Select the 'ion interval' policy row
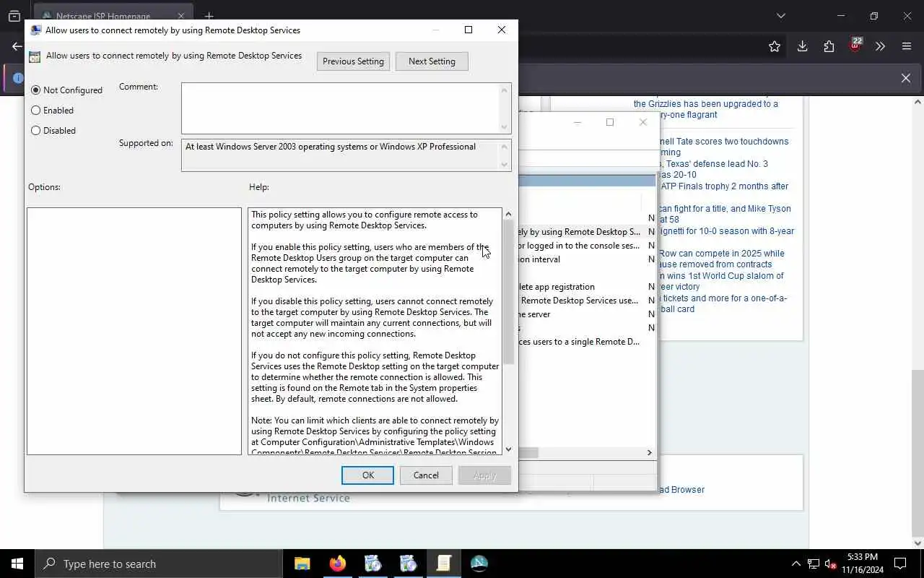This screenshot has height=578, width=924. point(587,259)
